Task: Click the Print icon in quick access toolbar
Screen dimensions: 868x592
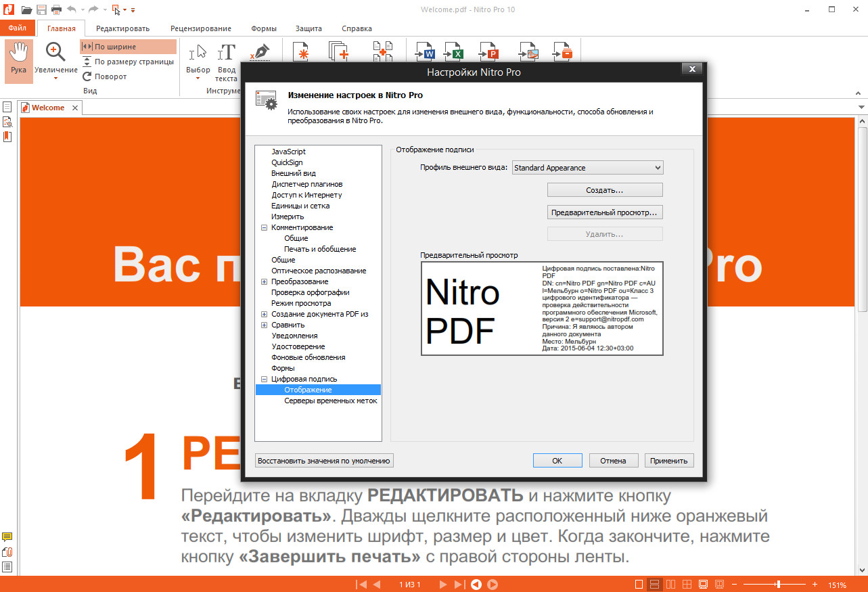Action: [x=56, y=9]
